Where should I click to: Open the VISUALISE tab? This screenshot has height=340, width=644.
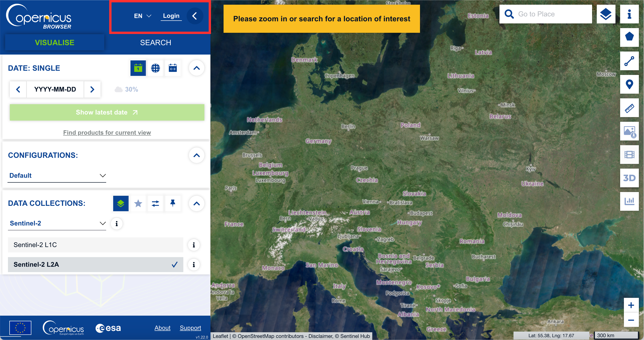(x=54, y=43)
